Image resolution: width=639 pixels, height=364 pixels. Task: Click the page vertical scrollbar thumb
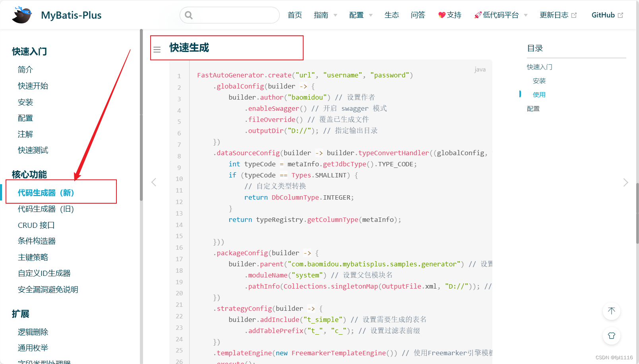(x=637, y=212)
